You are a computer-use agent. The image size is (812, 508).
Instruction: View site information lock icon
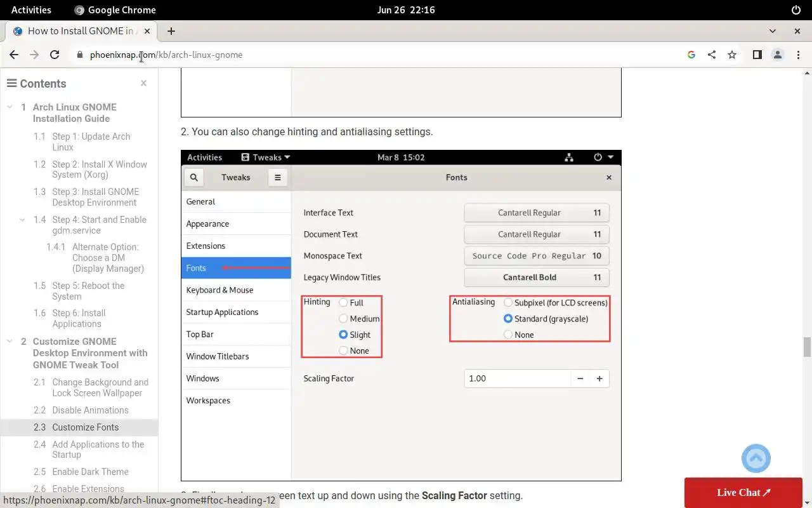pyautogui.click(x=80, y=55)
